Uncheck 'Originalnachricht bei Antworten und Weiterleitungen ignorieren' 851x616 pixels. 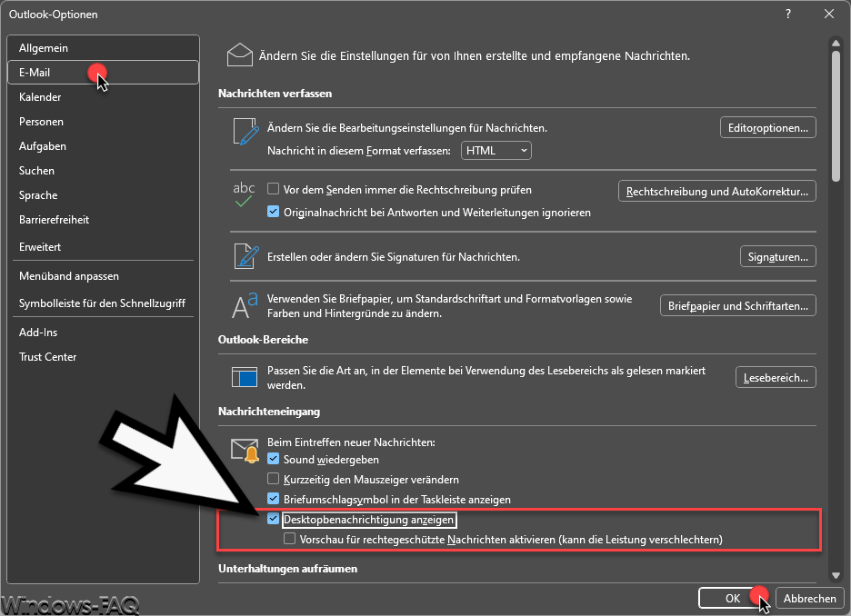(273, 212)
